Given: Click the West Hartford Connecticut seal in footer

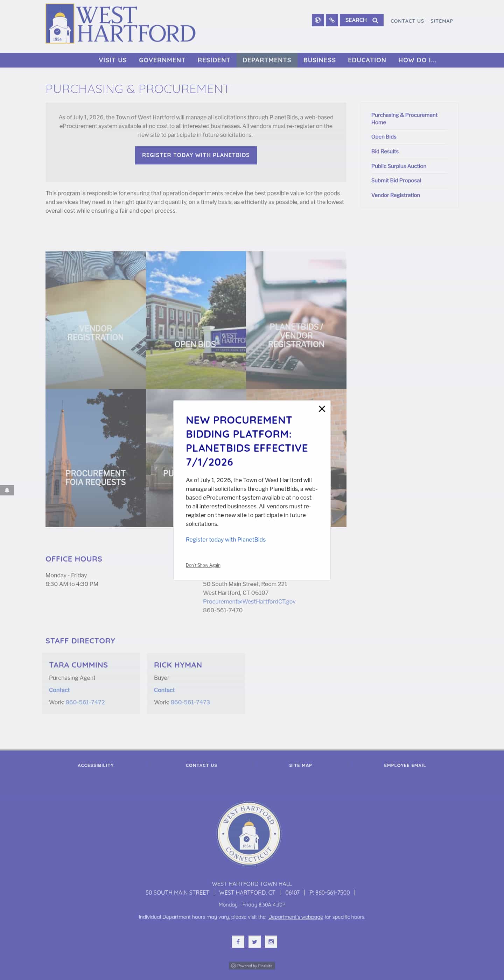Looking at the screenshot, I should click(249, 833).
